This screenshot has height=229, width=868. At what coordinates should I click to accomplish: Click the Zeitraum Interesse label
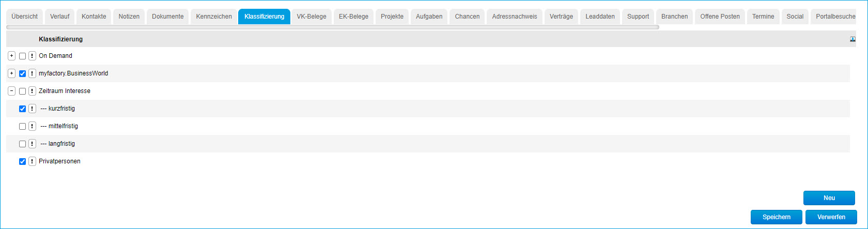click(65, 91)
